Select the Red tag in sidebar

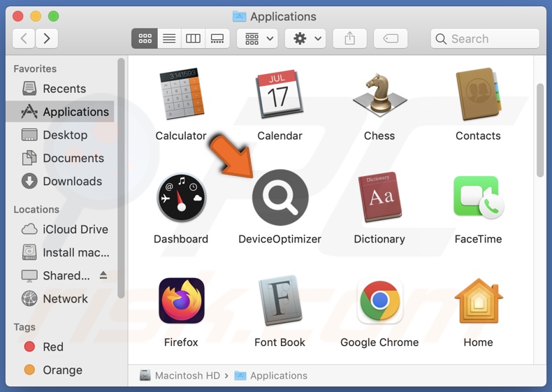coord(52,347)
